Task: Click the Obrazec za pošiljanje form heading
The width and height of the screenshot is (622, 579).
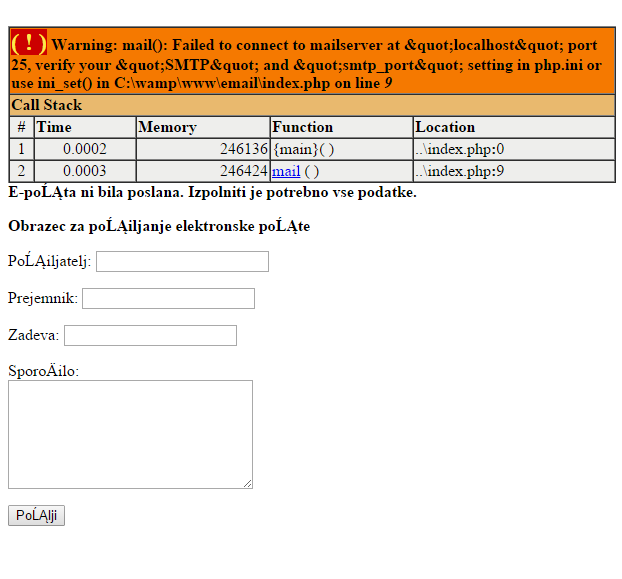Action: point(159,226)
